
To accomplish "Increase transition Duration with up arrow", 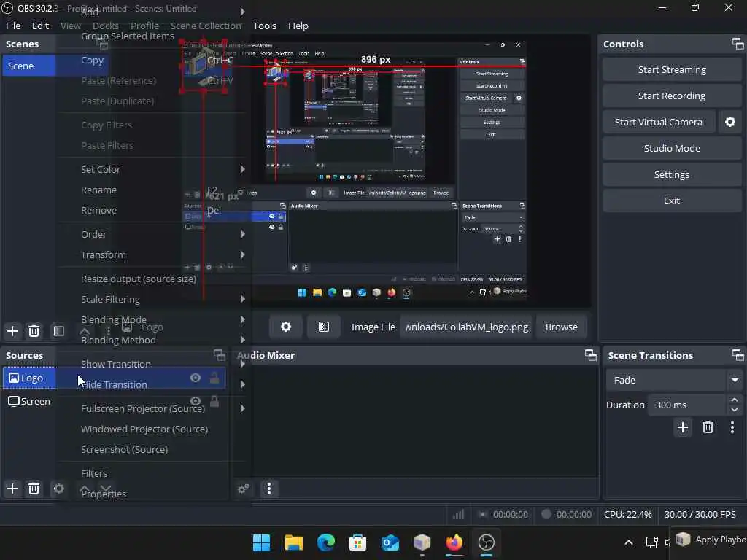I will 735,400.
